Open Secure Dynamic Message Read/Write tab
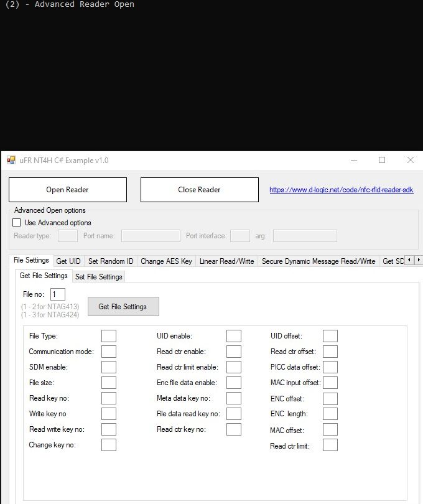Image resolution: width=423 pixels, height=504 pixels. pyautogui.click(x=318, y=261)
